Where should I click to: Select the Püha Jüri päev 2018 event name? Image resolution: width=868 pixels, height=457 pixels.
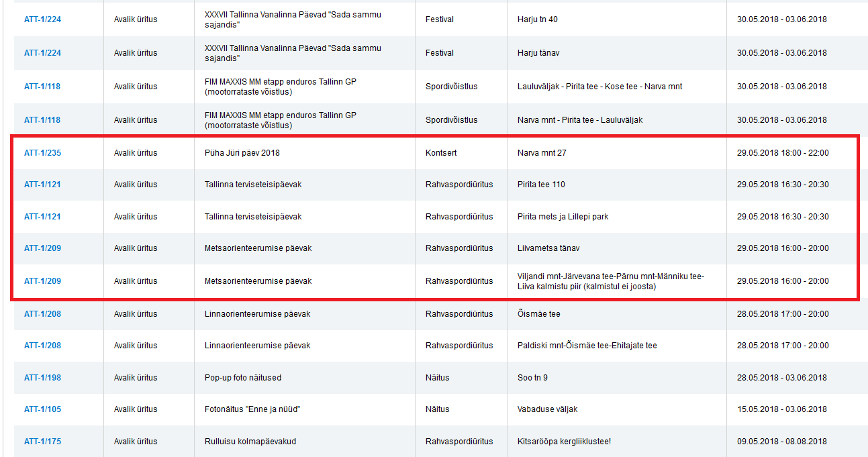[242, 153]
